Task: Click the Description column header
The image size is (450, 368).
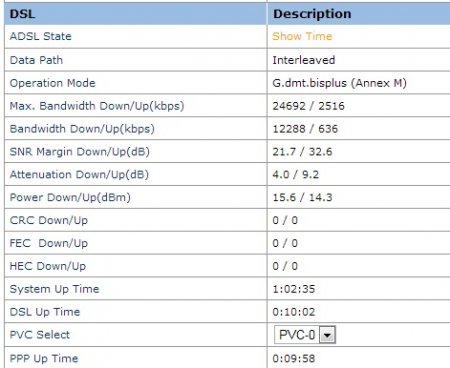Action: (x=312, y=14)
